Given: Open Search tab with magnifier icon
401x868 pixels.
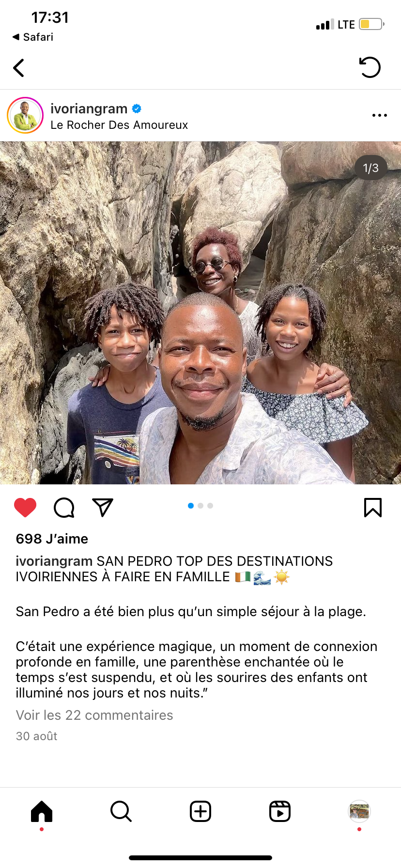Looking at the screenshot, I should [x=121, y=811].
